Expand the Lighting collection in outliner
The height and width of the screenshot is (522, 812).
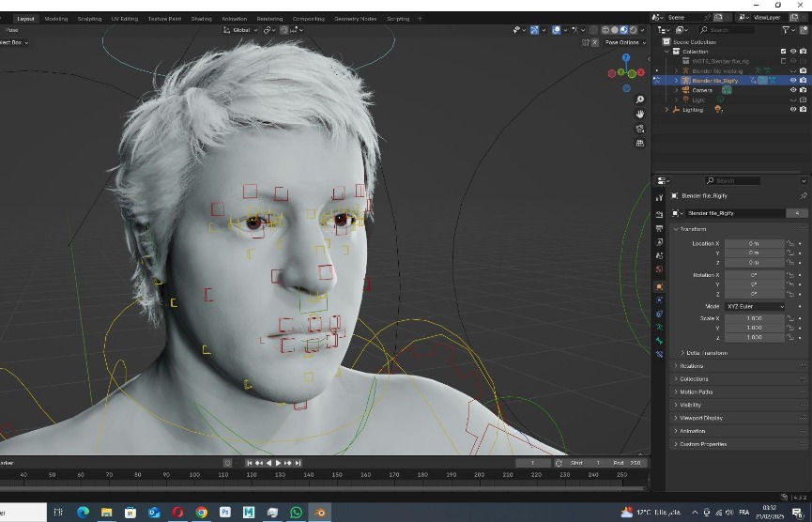[666, 110]
